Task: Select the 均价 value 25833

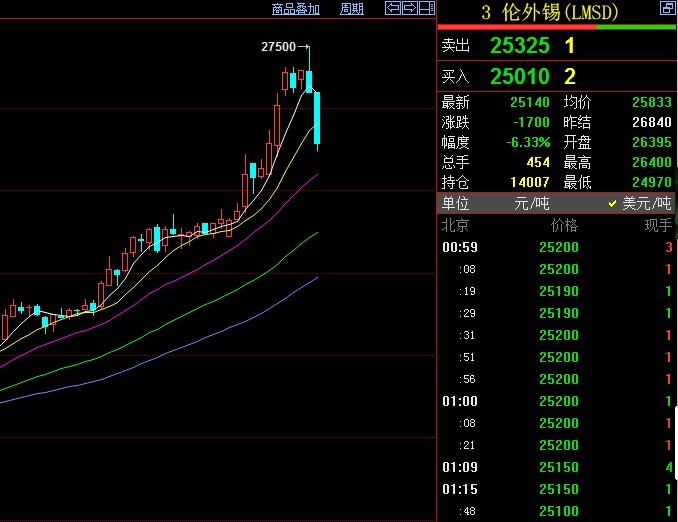Action: [x=652, y=102]
